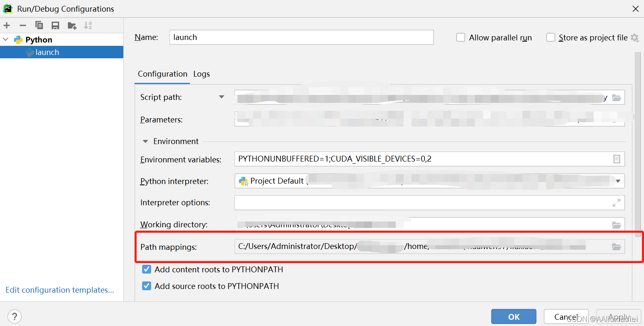This screenshot has width=644, height=326.
Task: Uncheck Add source roots to PYTHONPATH
Action: pyautogui.click(x=146, y=286)
